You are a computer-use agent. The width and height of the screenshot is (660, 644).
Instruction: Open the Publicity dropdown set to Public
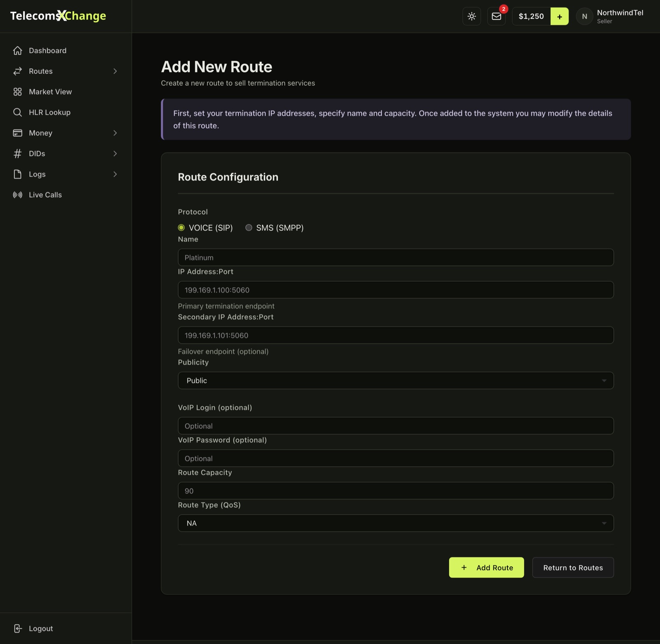click(x=396, y=381)
